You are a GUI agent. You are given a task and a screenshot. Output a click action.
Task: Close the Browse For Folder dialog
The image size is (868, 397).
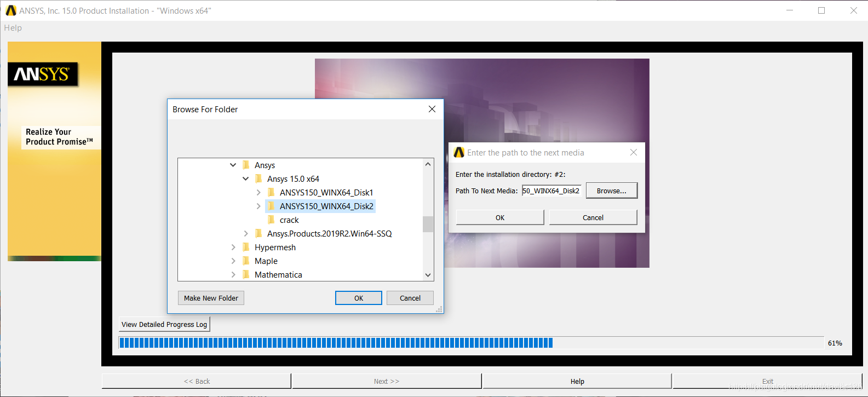(432, 109)
